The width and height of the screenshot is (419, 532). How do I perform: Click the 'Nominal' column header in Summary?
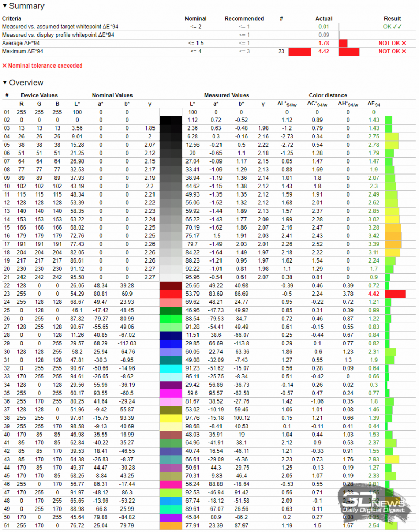point(195,19)
